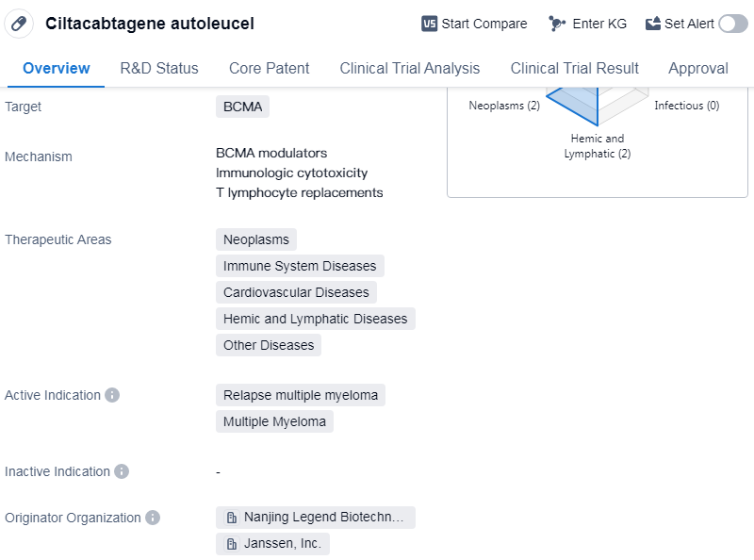Select the Approval tab
The image size is (754, 560).
(x=697, y=68)
